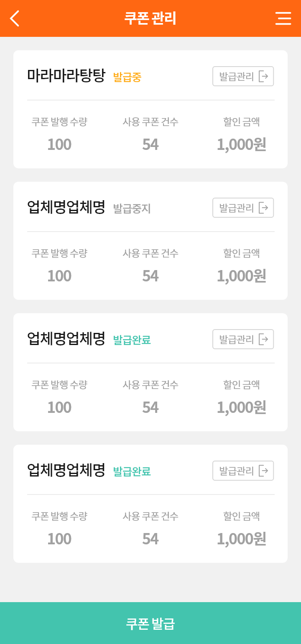The width and height of the screenshot is (301, 644).
Task: Tap 사용 쿠폰 건수 label on 발급중지 card
Action: [x=150, y=253]
